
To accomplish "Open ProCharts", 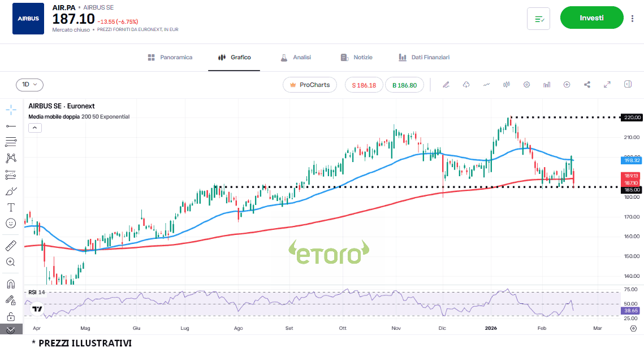I will click(310, 85).
